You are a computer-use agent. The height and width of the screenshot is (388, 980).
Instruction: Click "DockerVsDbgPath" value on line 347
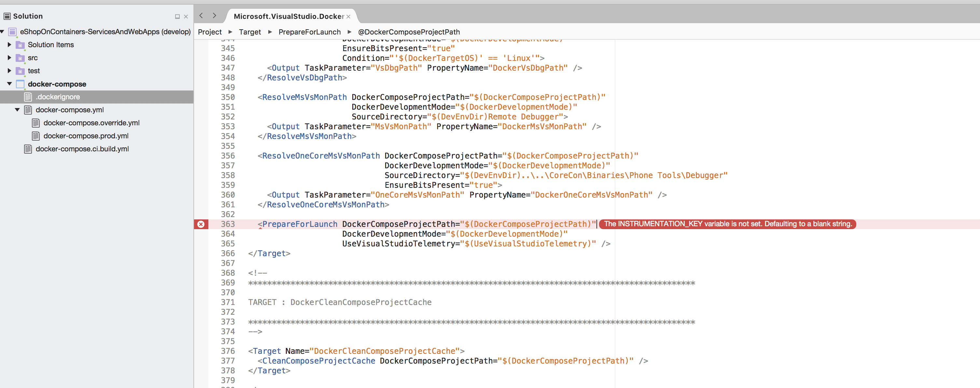point(528,68)
